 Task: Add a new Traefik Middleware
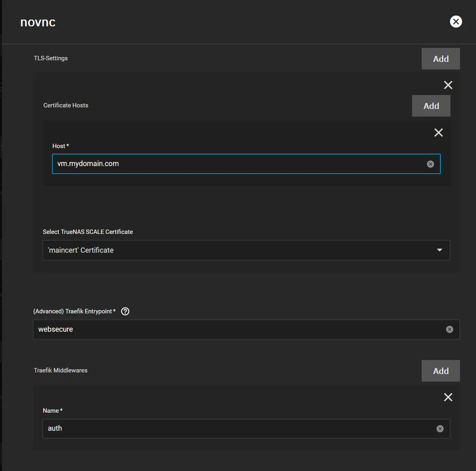tap(440, 371)
